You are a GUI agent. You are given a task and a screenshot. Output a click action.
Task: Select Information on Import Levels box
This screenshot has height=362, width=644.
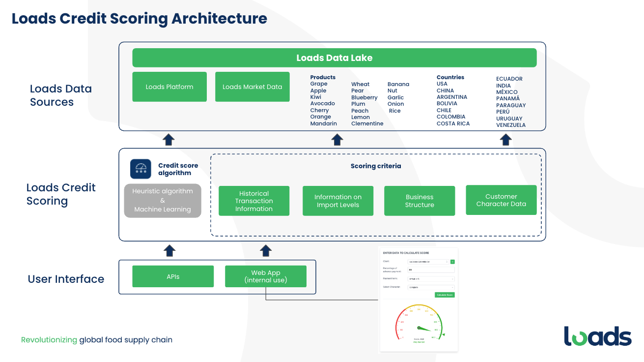(x=338, y=201)
